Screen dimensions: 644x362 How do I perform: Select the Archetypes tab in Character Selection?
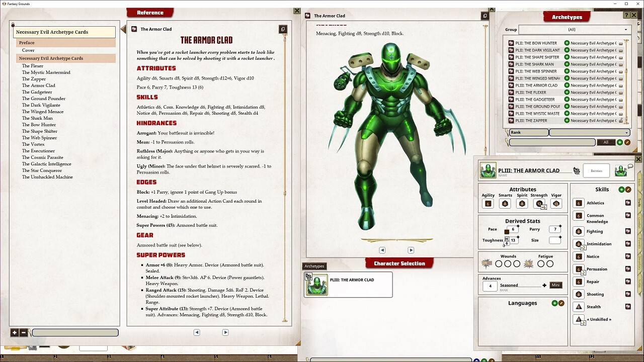[x=314, y=266]
